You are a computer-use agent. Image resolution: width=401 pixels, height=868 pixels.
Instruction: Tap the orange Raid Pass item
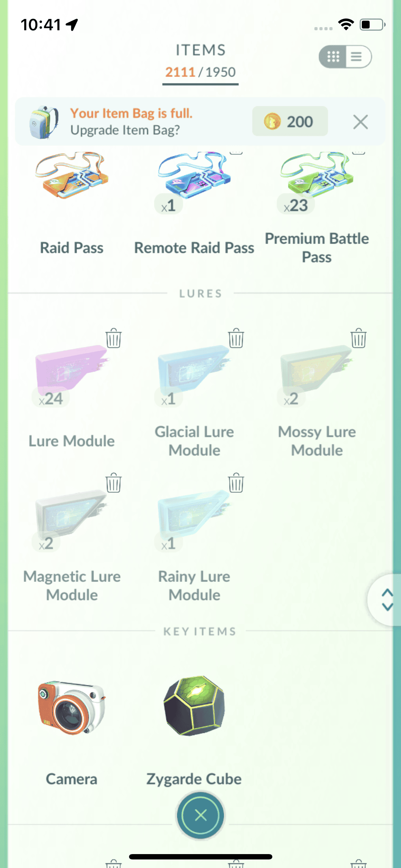click(x=71, y=175)
